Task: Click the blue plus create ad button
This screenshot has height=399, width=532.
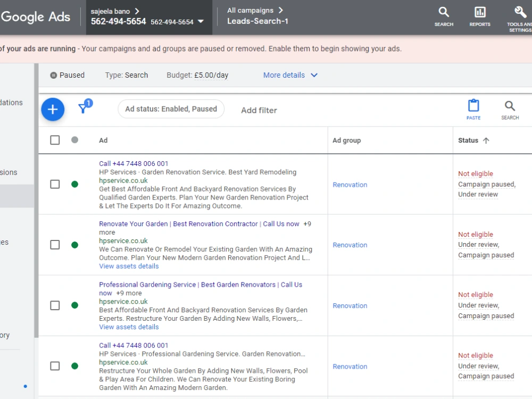Action: coord(53,109)
